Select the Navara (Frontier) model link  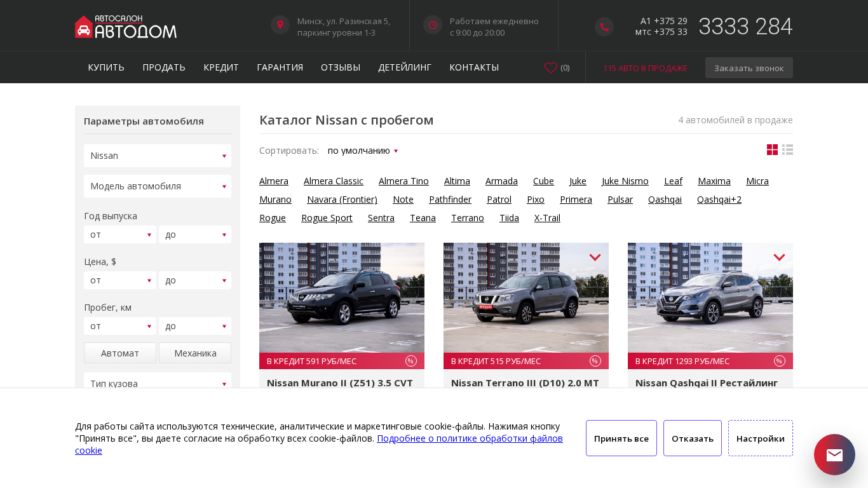coord(342,200)
